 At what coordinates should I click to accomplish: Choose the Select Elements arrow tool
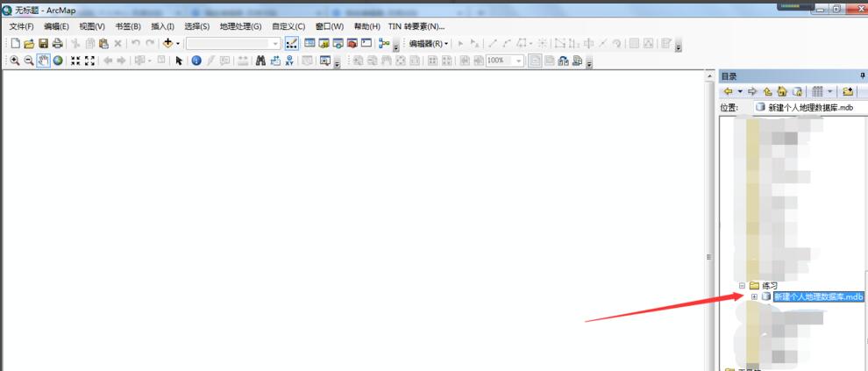coord(179,61)
